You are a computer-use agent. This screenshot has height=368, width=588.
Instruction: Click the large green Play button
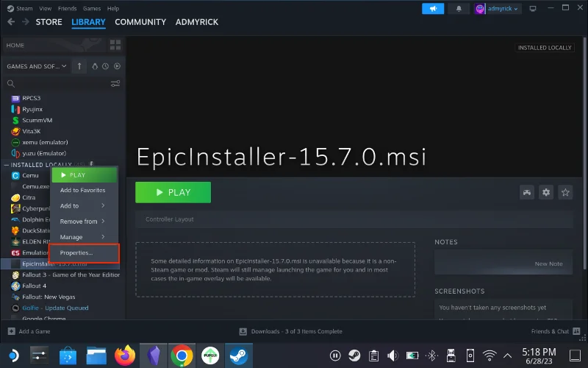coord(173,192)
